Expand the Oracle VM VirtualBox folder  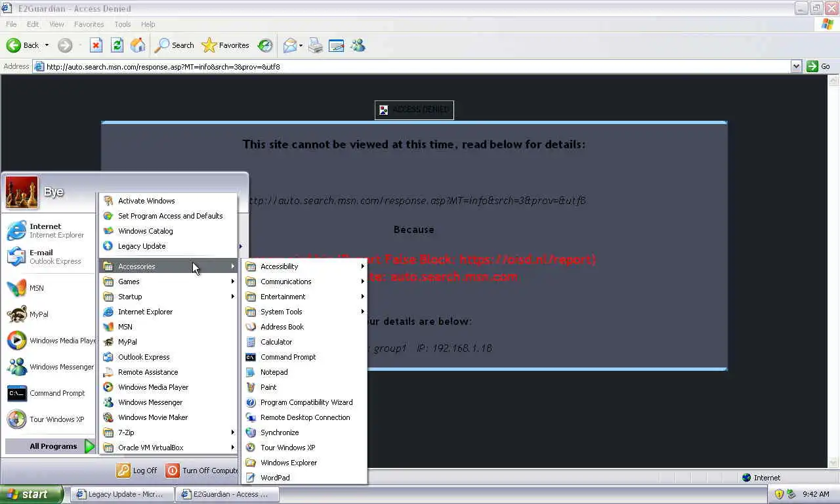(x=168, y=448)
